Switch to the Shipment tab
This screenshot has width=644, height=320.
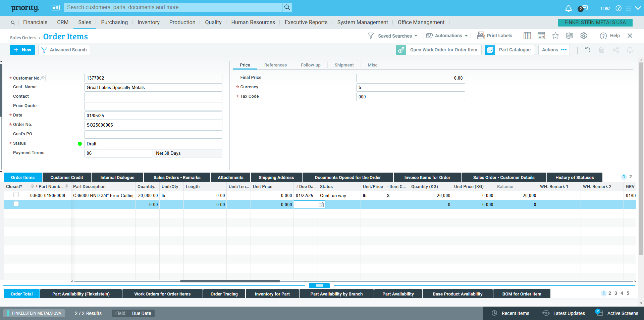point(344,65)
